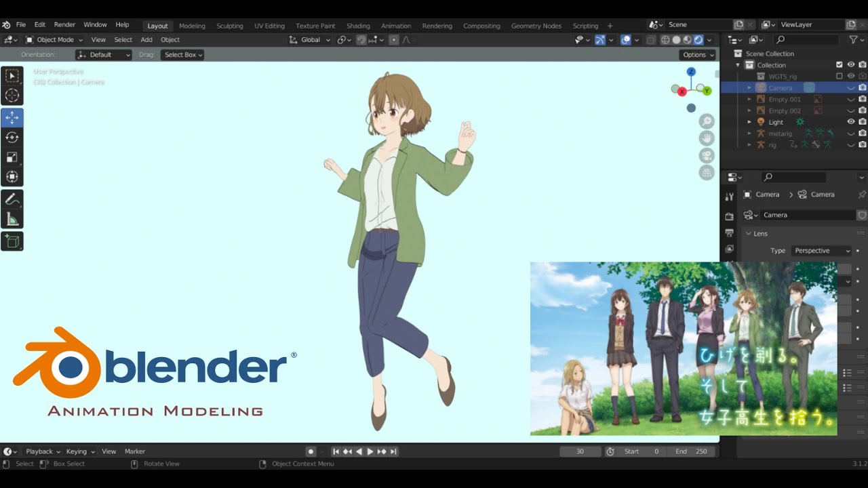
Task: Open Global transform orientation dropdown
Action: (x=309, y=40)
